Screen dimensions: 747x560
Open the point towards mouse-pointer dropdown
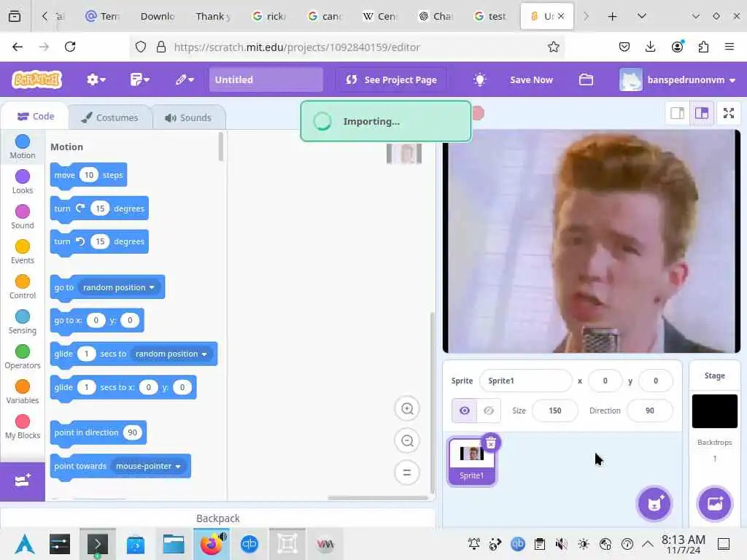click(148, 466)
